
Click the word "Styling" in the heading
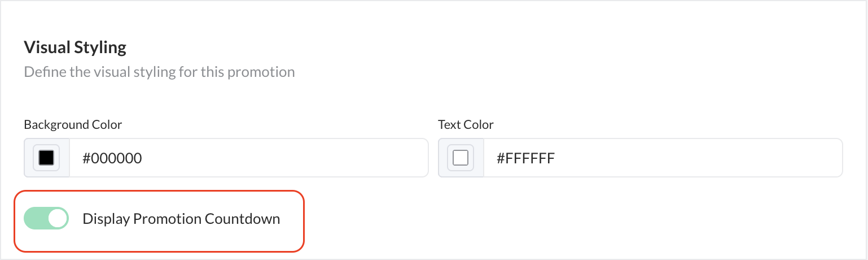point(100,47)
